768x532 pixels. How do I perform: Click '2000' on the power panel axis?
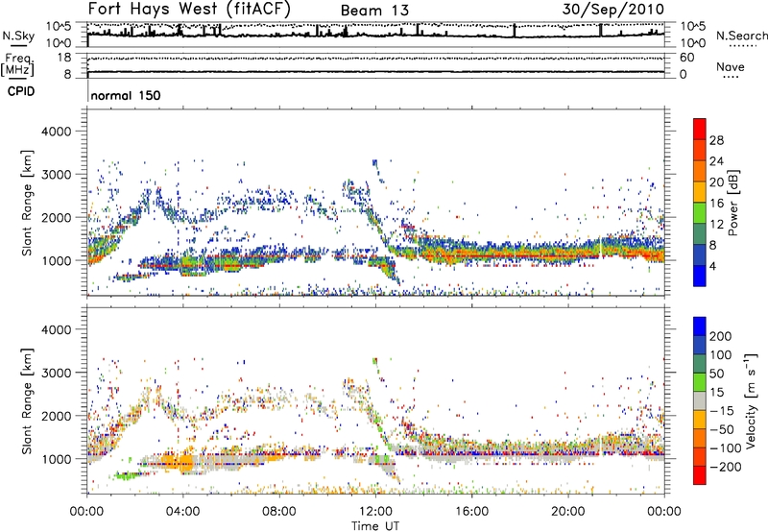(56, 218)
